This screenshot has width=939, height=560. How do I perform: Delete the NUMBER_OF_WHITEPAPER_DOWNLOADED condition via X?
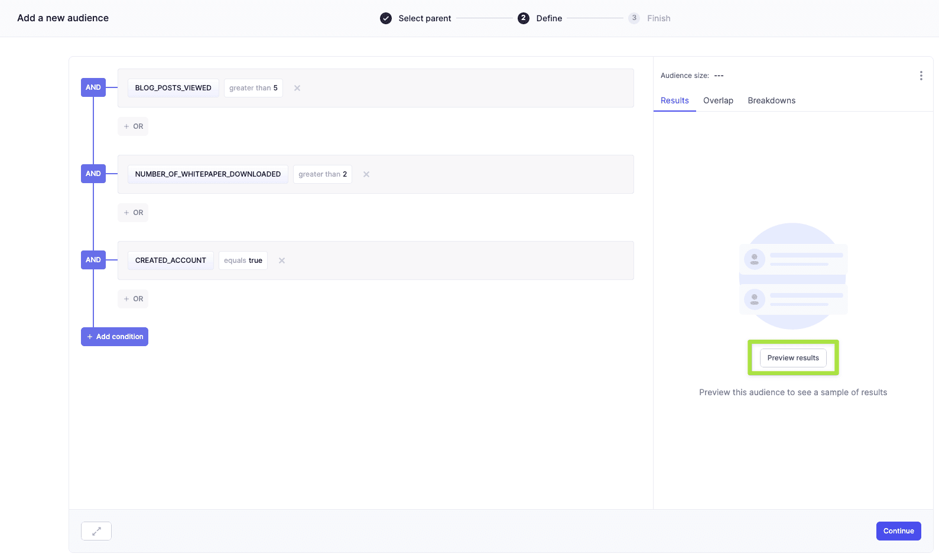click(366, 174)
